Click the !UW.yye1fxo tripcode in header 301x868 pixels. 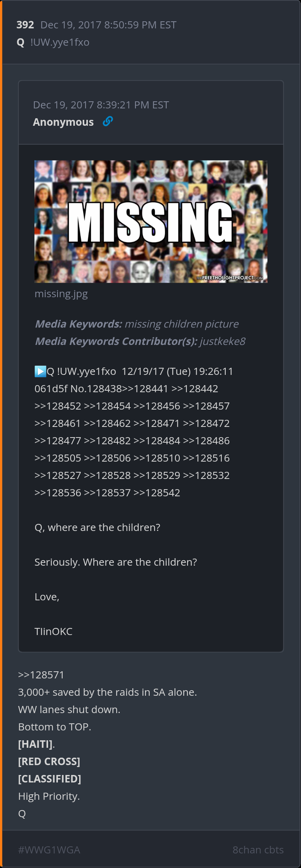coord(60,42)
